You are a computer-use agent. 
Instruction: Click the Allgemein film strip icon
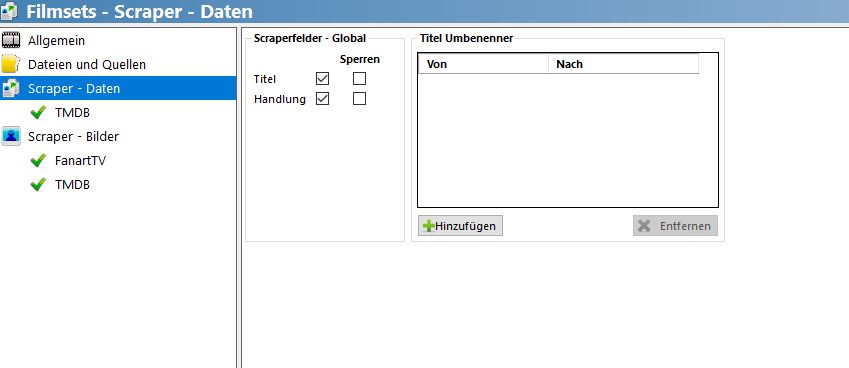click(x=10, y=40)
